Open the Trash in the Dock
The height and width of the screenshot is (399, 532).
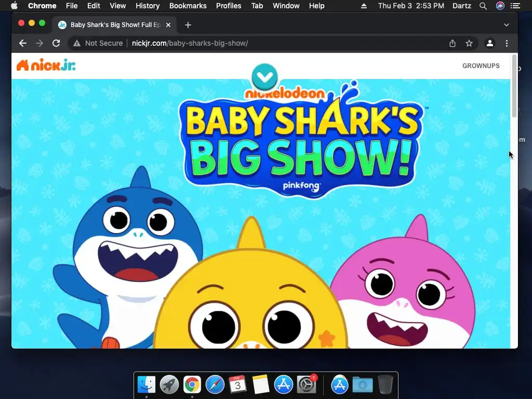click(x=385, y=385)
